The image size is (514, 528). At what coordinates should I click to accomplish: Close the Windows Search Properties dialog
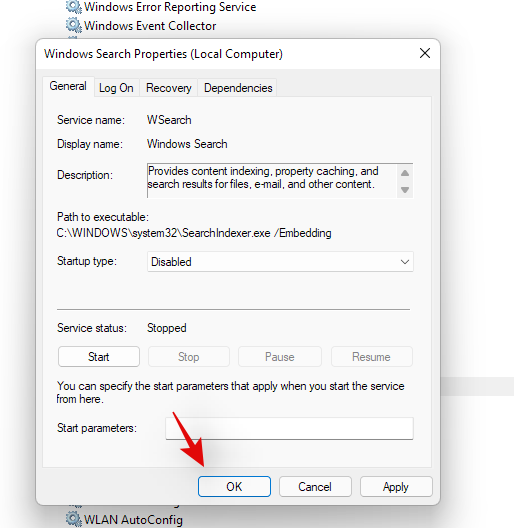(x=425, y=53)
